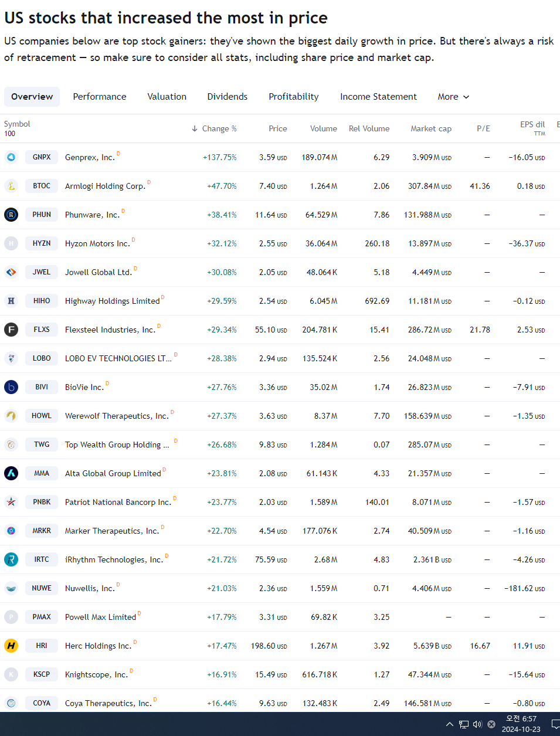Open the Profitability tab
The width and height of the screenshot is (560, 736).
[x=294, y=97]
